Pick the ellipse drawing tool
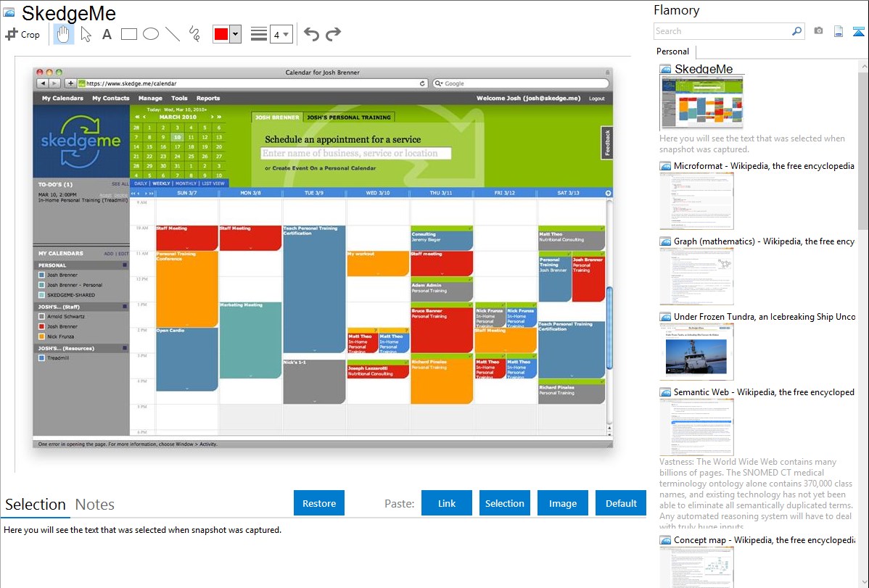 [x=151, y=34]
